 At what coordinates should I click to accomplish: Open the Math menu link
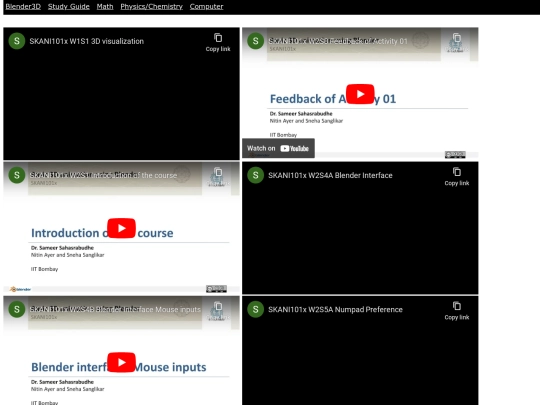pos(105,7)
